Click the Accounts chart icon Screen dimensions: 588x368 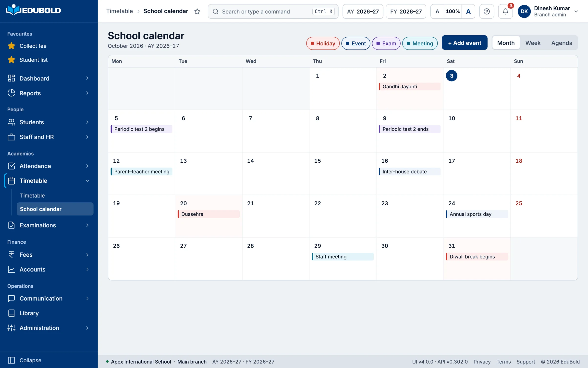click(11, 269)
